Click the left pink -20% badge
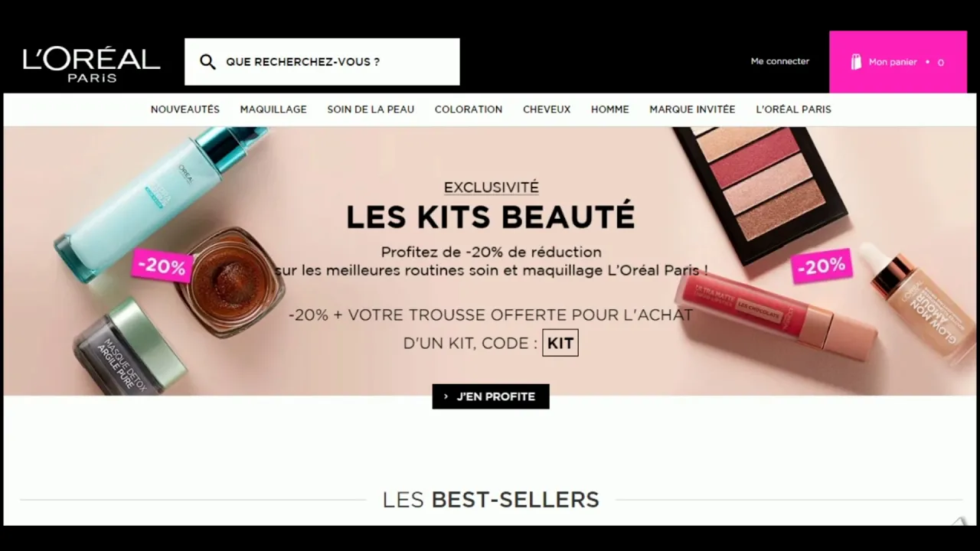This screenshot has width=980, height=551. tap(162, 266)
